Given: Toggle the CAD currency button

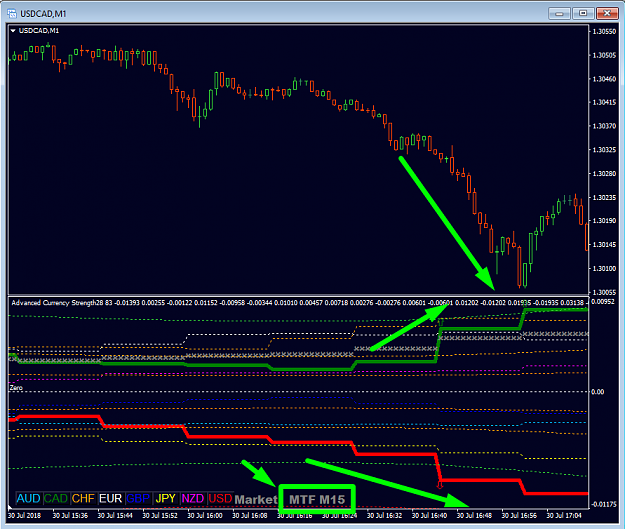Looking at the screenshot, I should [56, 498].
